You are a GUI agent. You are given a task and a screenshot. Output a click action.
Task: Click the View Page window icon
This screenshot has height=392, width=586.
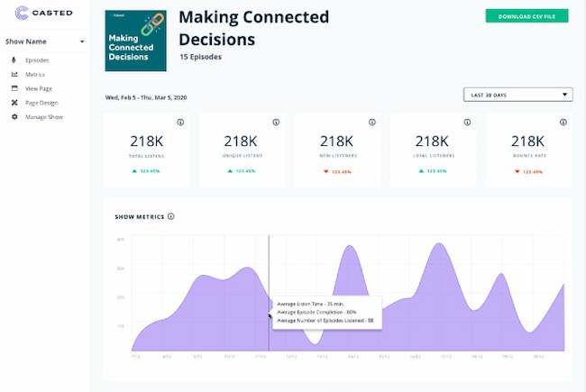[14, 88]
